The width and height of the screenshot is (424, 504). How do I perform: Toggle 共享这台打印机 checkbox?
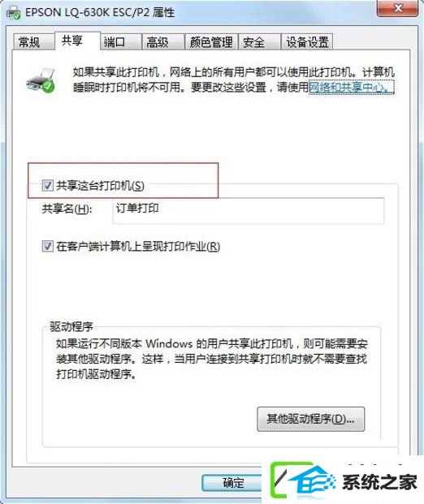(48, 186)
